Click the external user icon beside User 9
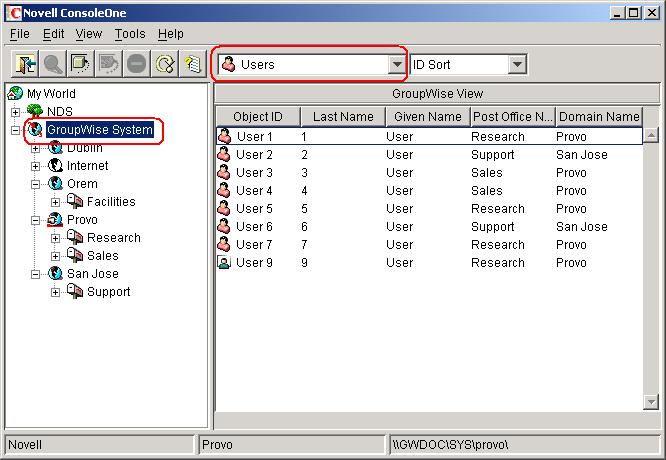Image resolution: width=666 pixels, height=460 pixels. pos(224,262)
